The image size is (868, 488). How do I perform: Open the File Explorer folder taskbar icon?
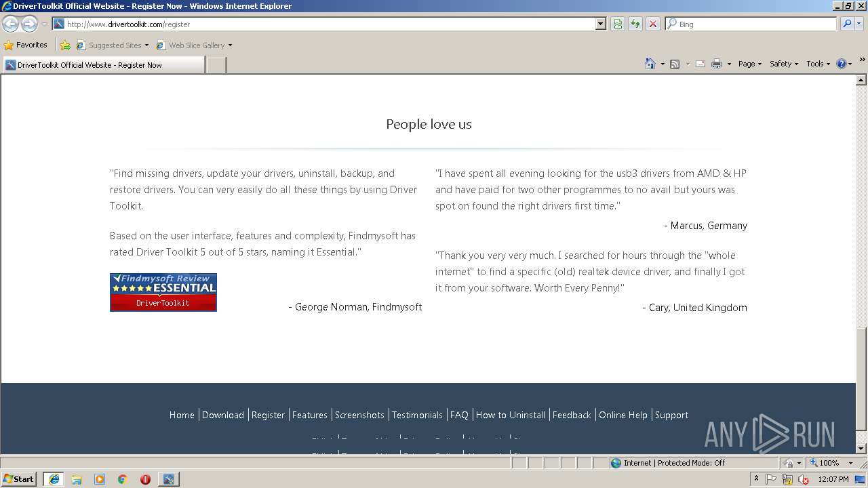coord(77,479)
